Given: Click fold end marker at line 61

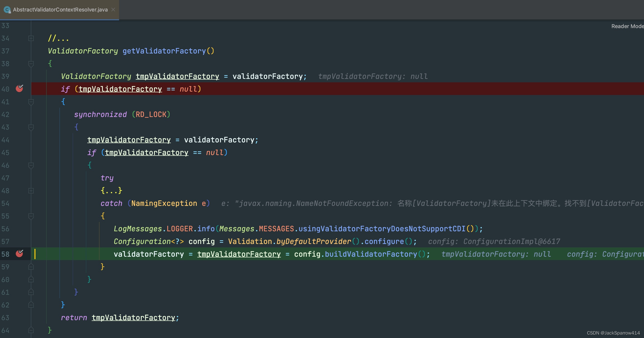Looking at the screenshot, I should [31, 292].
